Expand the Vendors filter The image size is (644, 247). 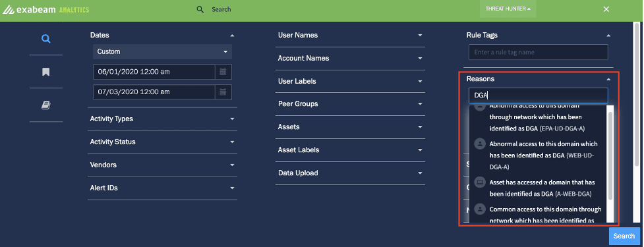(162, 165)
